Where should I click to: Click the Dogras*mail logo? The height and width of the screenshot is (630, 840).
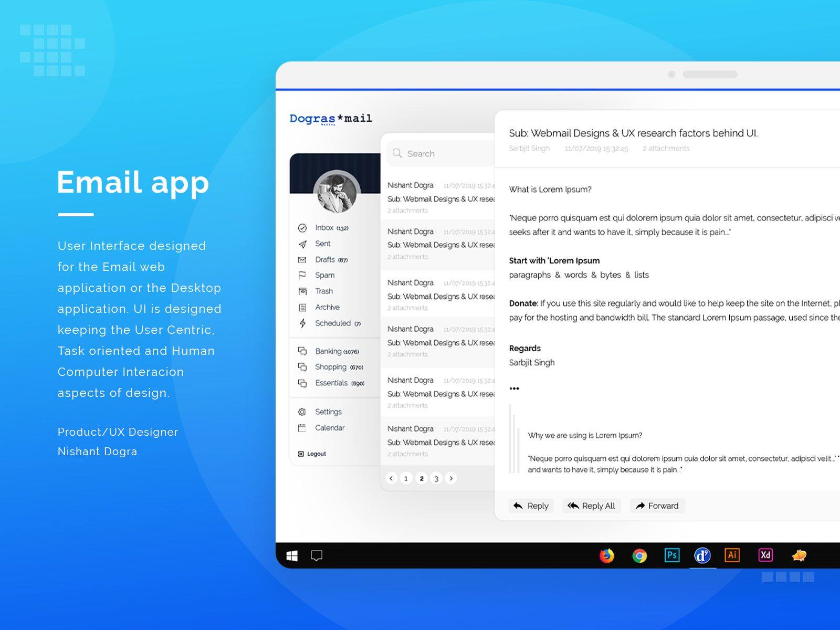point(331,119)
